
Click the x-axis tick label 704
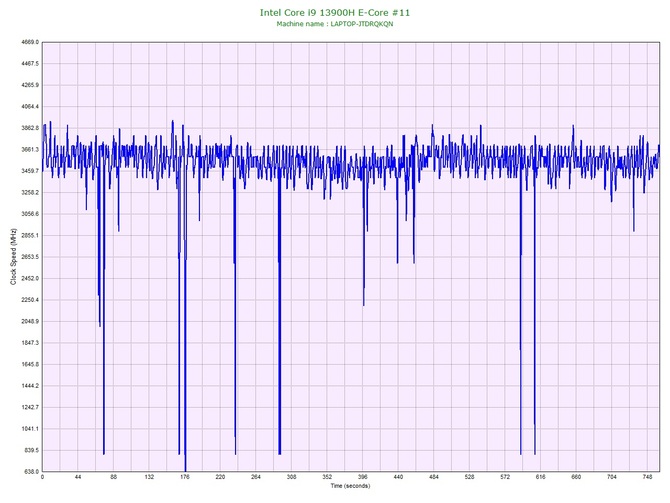tap(611, 477)
